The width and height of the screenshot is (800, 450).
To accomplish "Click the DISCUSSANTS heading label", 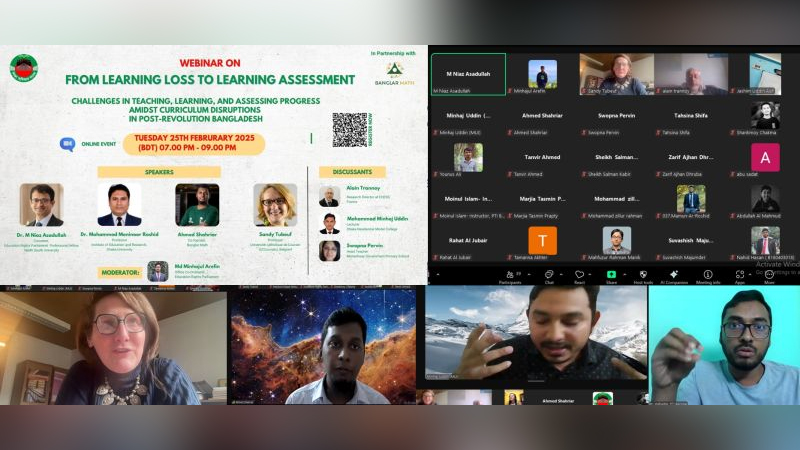I will pyautogui.click(x=352, y=172).
